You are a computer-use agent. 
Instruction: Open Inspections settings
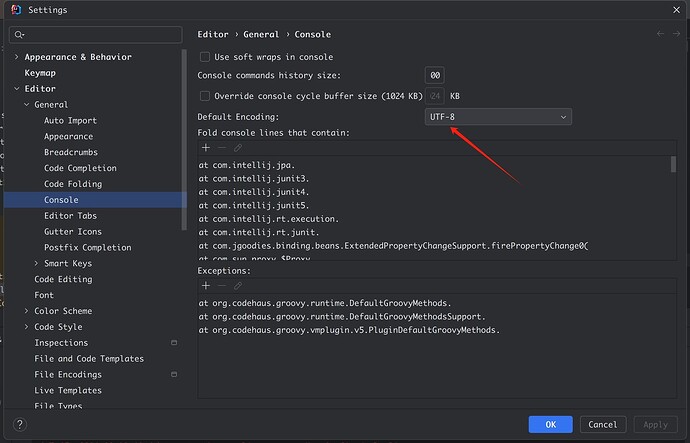pyautogui.click(x=61, y=343)
